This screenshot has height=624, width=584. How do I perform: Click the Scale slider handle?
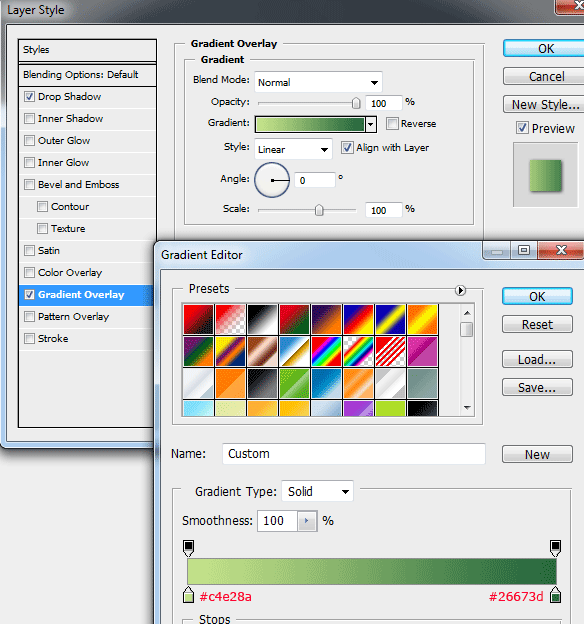tap(319, 210)
